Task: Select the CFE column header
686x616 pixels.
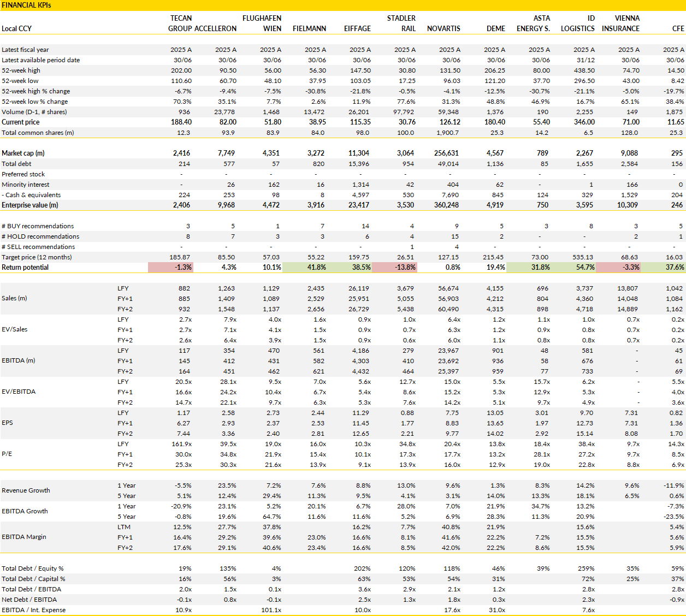Action: tap(678, 29)
